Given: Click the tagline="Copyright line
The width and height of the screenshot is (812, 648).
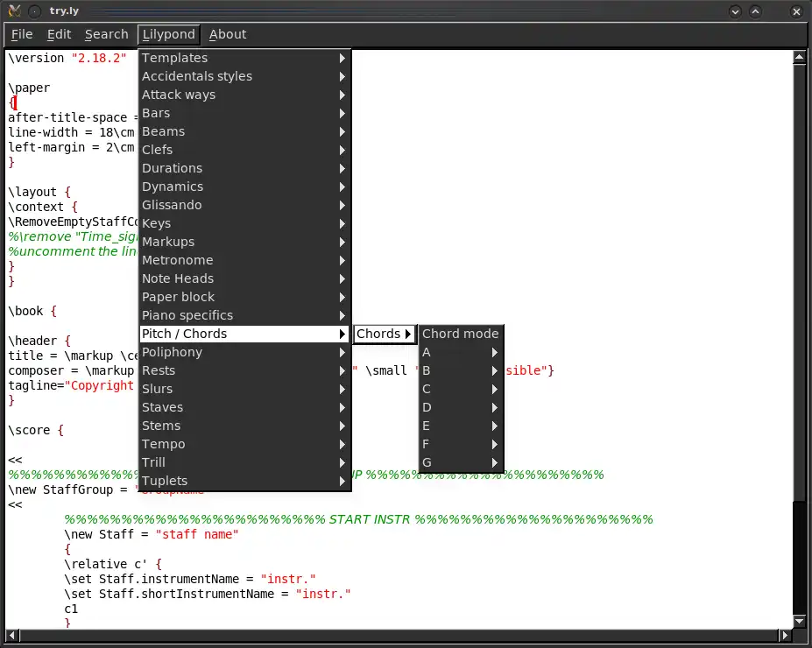Looking at the screenshot, I should pyautogui.click(x=71, y=385).
